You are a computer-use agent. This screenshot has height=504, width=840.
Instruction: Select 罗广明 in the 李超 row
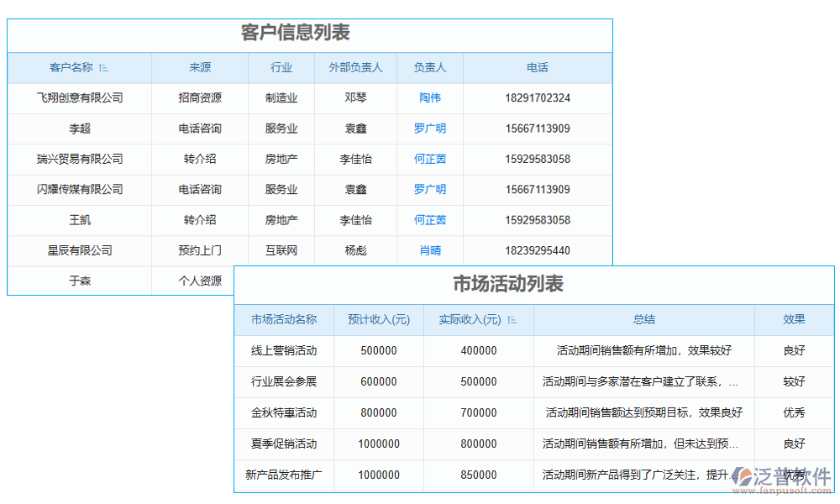[430, 129]
